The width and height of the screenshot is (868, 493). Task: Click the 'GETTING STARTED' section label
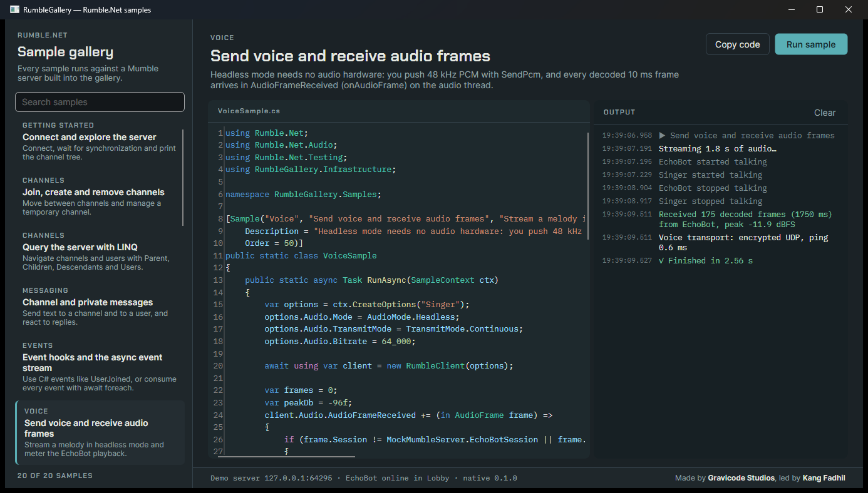click(58, 125)
